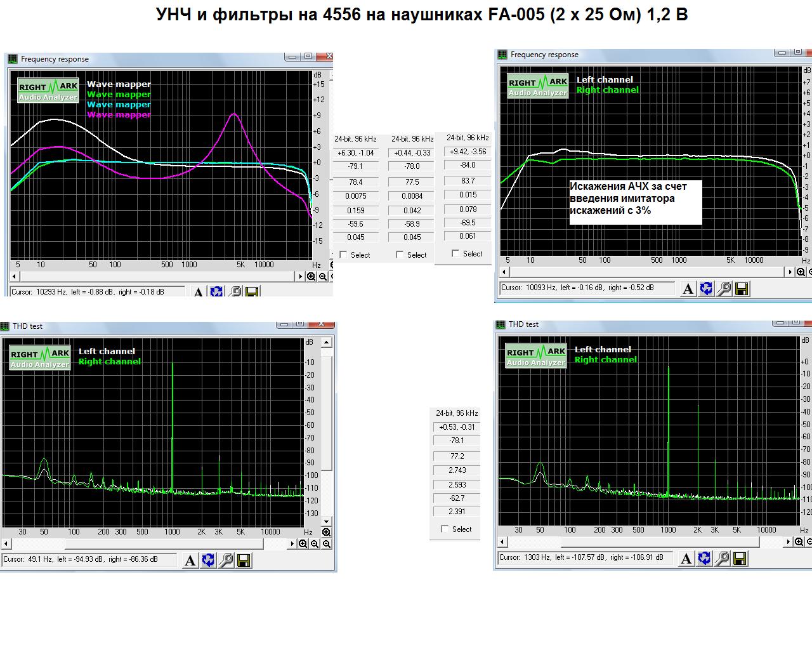Open wrench settings beside the 49.1 Hz cursor readout

click(x=226, y=560)
